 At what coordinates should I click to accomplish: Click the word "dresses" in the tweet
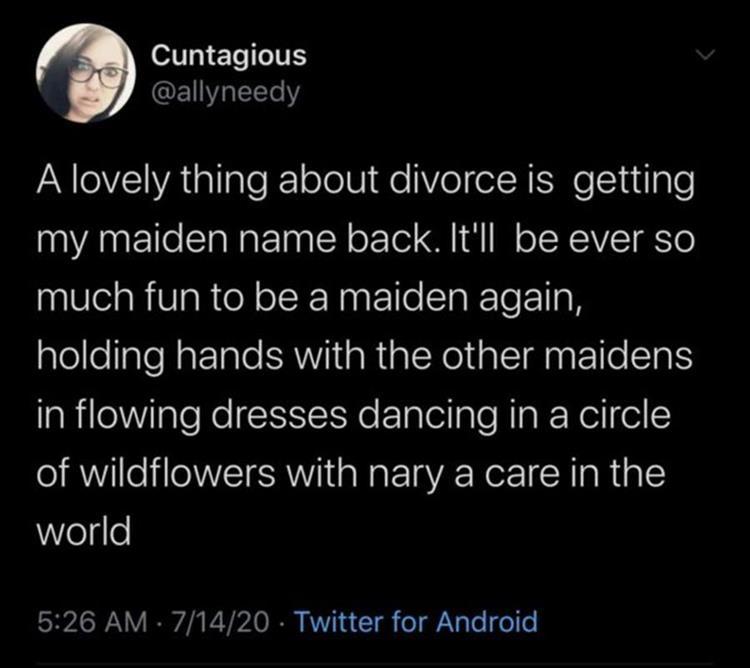[x=278, y=415]
